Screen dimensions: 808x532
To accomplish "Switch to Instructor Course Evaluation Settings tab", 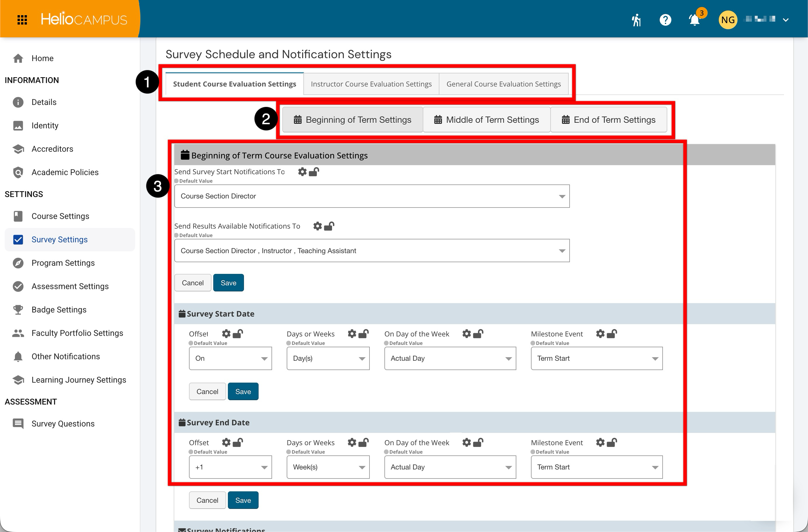I will coord(371,84).
